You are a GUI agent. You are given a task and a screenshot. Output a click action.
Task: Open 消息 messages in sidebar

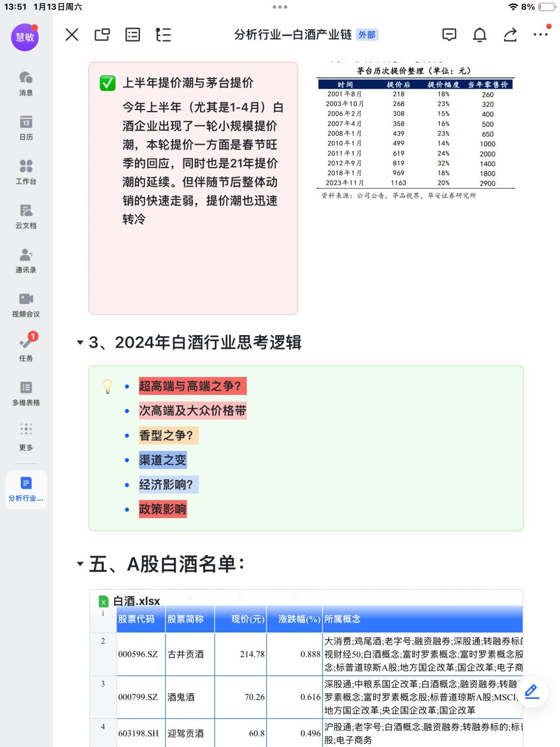pos(26,84)
